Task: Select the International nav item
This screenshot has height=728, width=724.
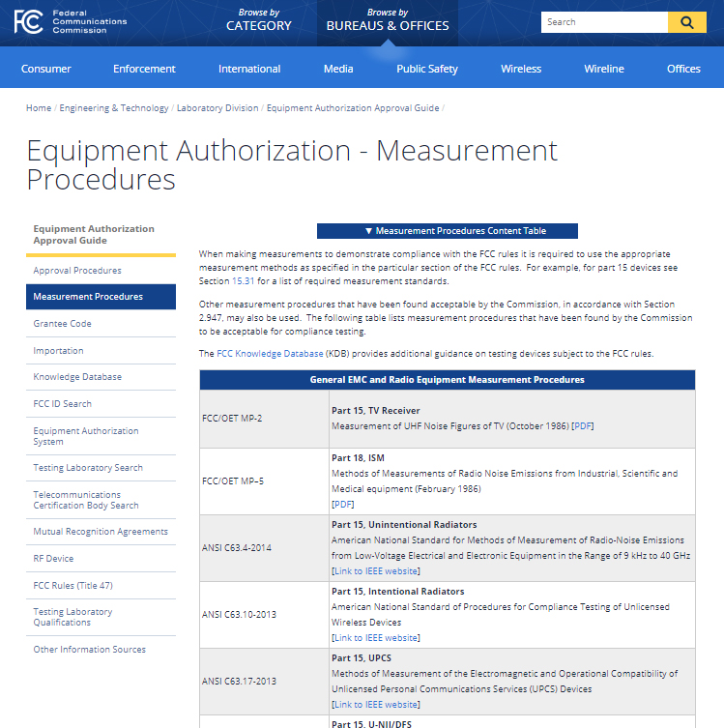Action: pos(249,69)
